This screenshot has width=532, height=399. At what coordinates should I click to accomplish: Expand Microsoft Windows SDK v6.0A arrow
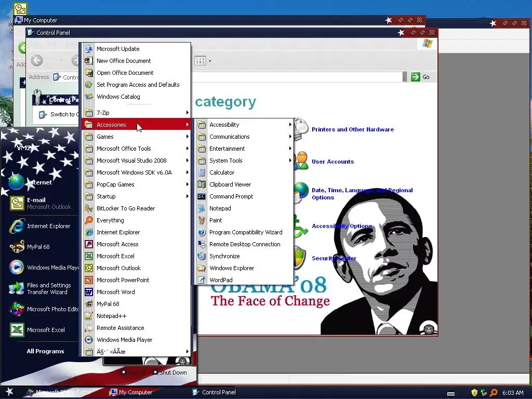[187, 172]
